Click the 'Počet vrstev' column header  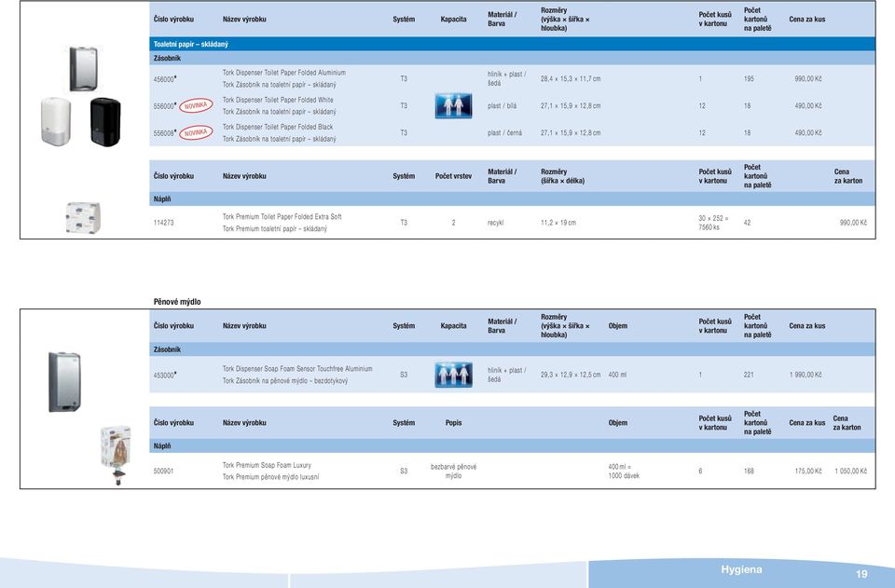pos(453,176)
